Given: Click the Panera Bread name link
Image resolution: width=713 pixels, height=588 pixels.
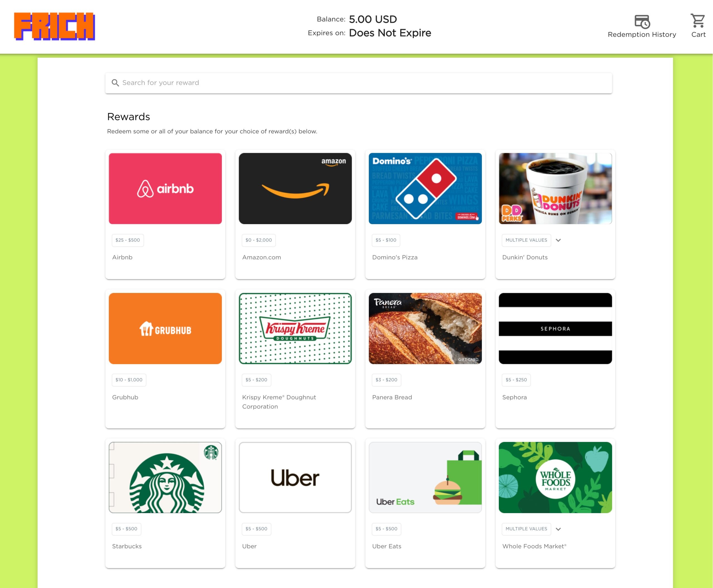Looking at the screenshot, I should [392, 397].
